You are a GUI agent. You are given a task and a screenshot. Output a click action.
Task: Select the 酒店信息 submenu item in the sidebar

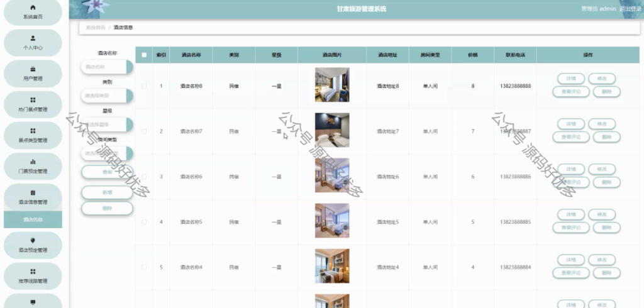pos(33,219)
